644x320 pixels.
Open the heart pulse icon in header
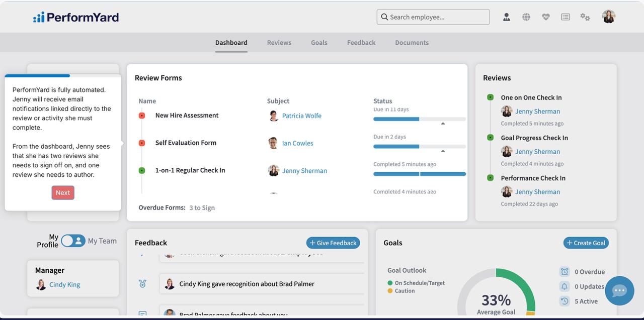pyautogui.click(x=546, y=17)
